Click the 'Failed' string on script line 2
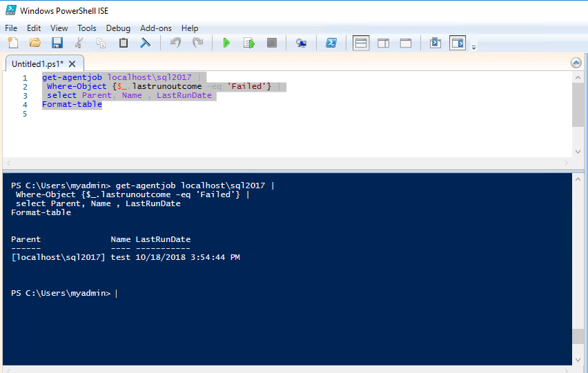This screenshot has width=588, height=373. pyautogui.click(x=246, y=86)
